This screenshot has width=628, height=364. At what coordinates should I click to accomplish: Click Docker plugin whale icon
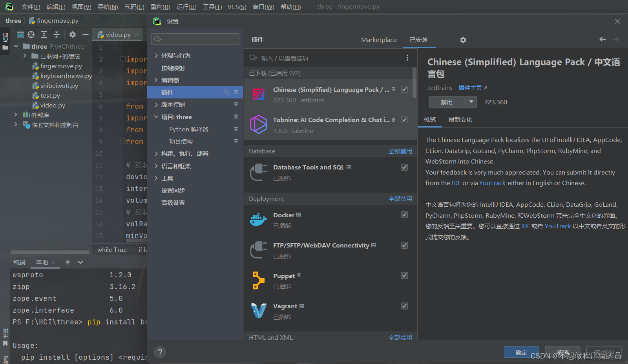[259, 220]
